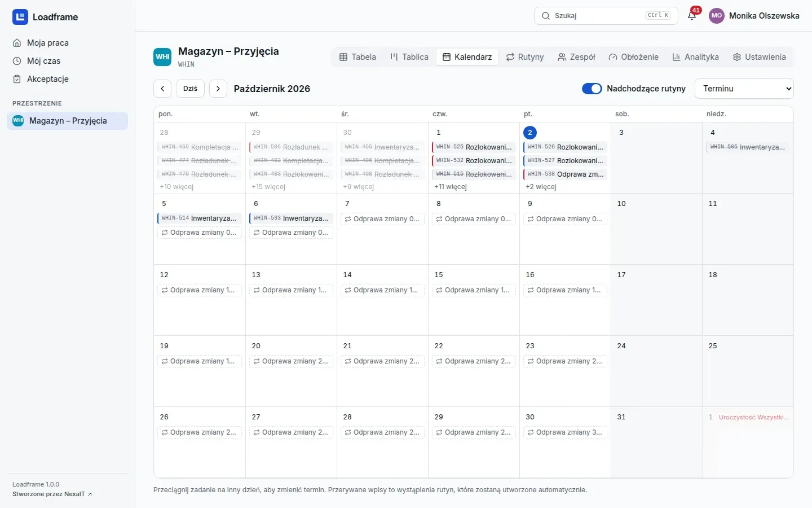This screenshot has height=508, width=812.
Task: Click the Monika Olszewska user name
Action: [x=764, y=16]
